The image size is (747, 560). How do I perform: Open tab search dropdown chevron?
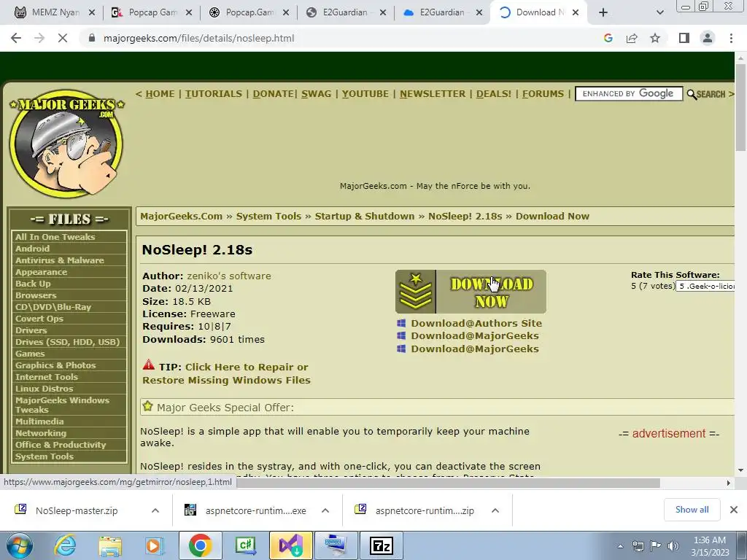coord(659,12)
